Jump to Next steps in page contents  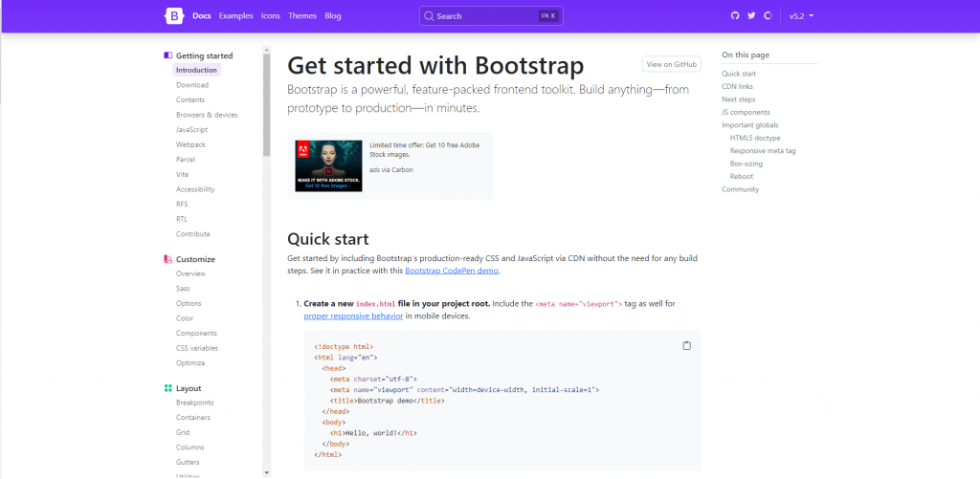[739, 99]
